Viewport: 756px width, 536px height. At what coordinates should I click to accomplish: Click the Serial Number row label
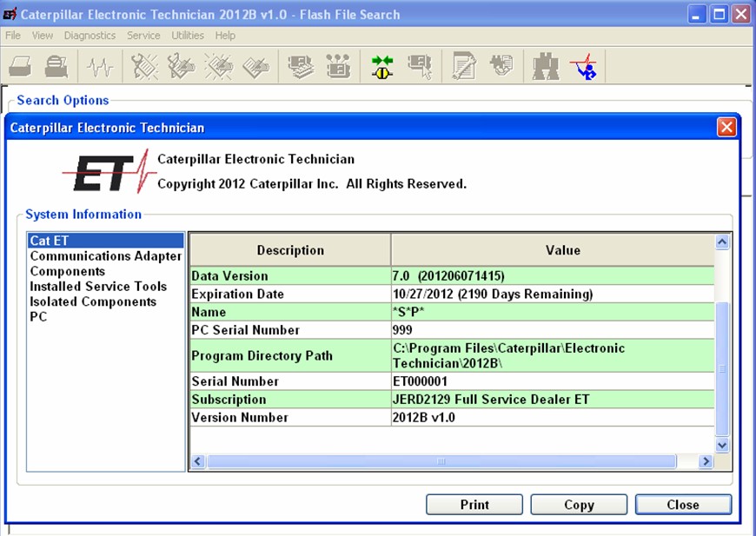(235, 381)
